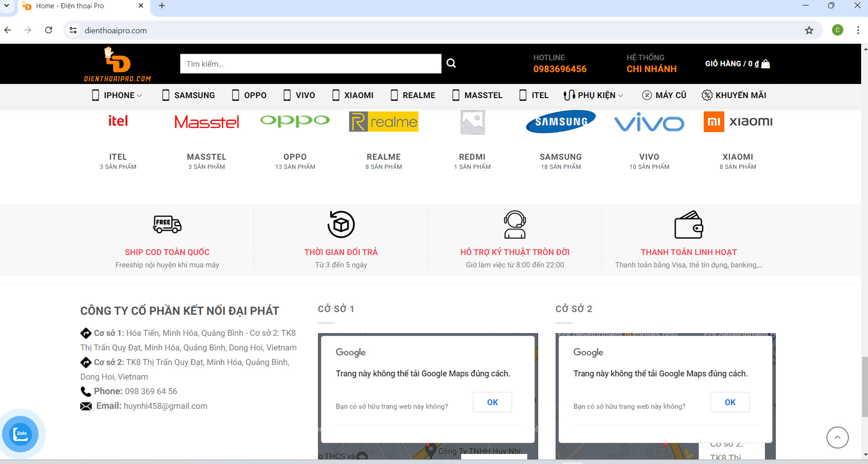The height and width of the screenshot is (464, 868).
Task: Click the dienthoaipro.com site logo
Action: coord(117,64)
